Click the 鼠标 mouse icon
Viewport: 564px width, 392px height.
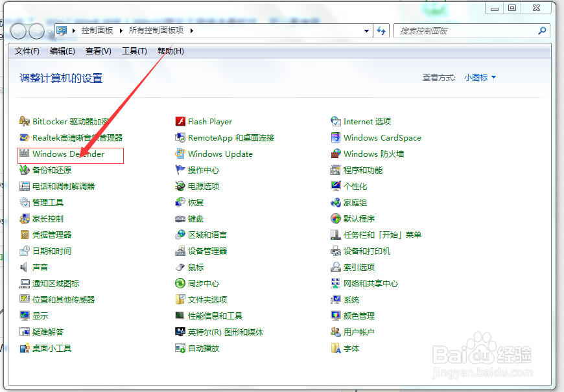coord(180,267)
